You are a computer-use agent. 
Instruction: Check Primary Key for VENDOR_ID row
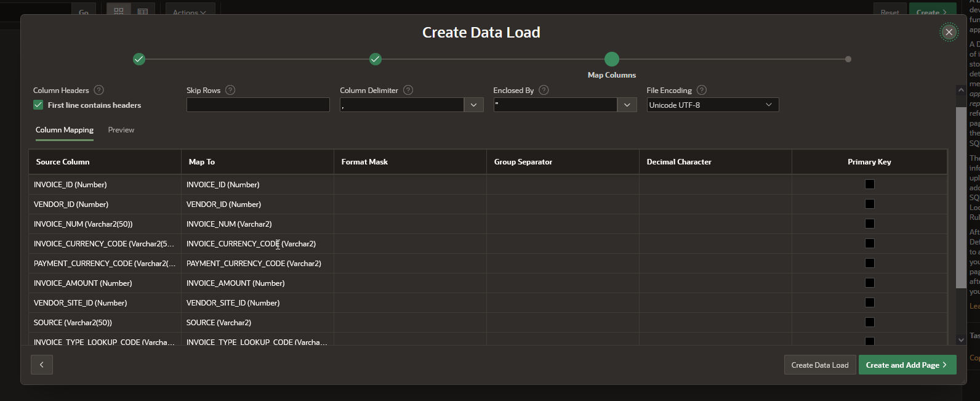pos(870,204)
